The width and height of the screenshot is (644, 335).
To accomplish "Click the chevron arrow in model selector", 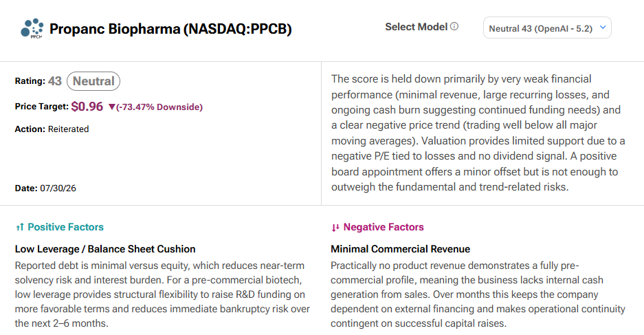I will pyautogui.click(x=603, y=28).
